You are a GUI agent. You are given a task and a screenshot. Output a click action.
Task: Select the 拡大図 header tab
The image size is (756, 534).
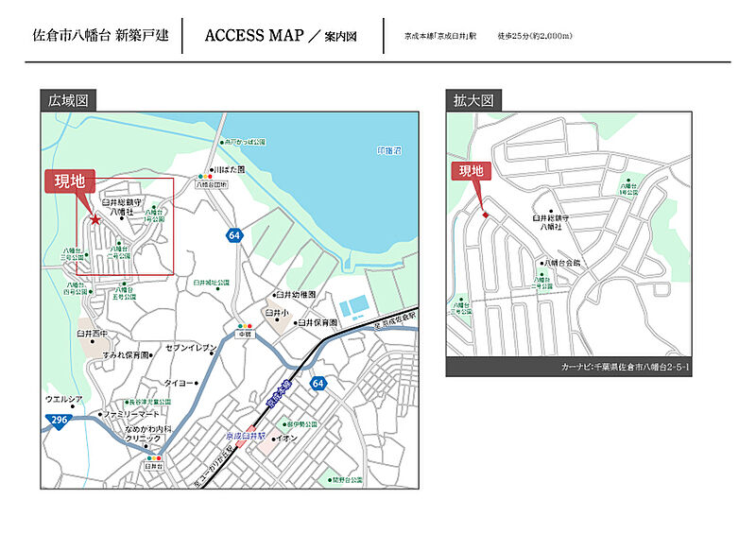pyautogui.click(x=473, y=100)
